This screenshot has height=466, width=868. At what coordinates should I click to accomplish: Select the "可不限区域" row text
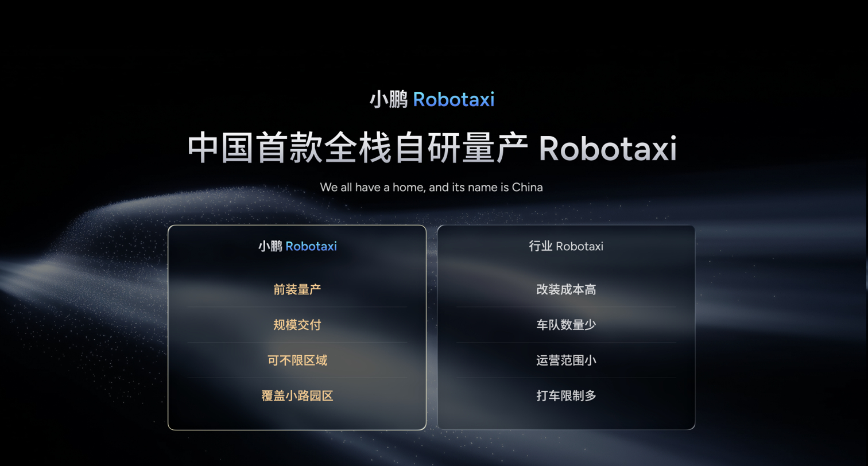pyautogui.click(x=297, y=360)
